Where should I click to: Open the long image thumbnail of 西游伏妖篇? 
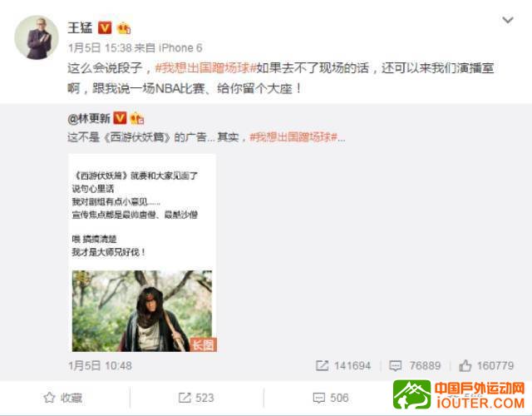point(142,253)
